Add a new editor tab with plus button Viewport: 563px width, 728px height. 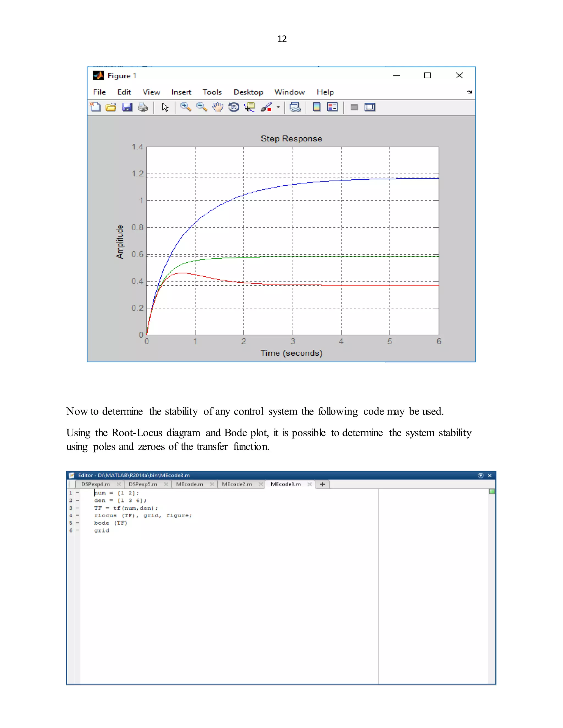coord(322,484)
